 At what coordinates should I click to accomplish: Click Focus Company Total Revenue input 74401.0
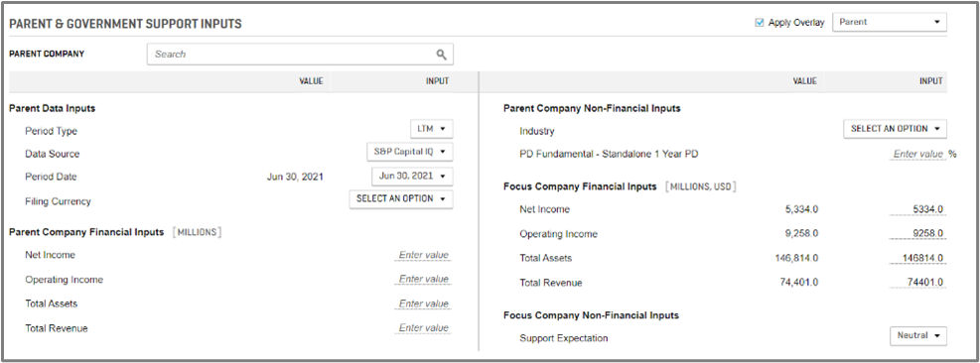click(918, 283)
